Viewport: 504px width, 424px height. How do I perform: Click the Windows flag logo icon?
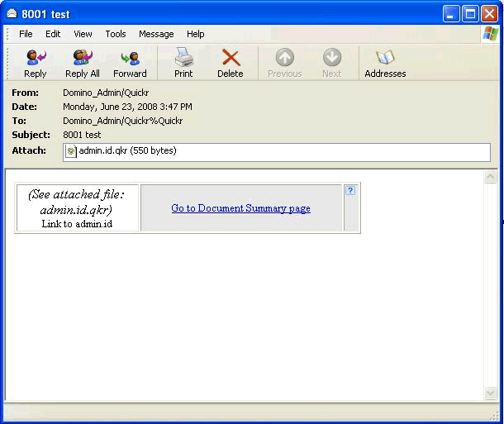coord(491,34)
